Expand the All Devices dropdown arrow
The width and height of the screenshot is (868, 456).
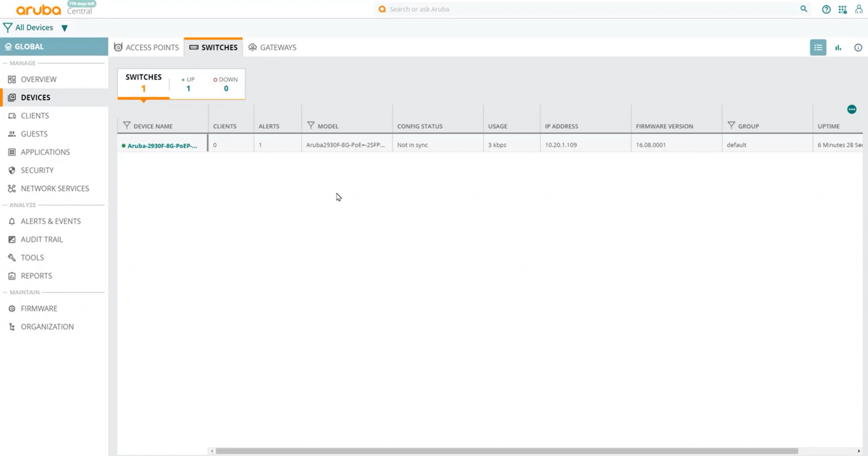(x=64, y=28)
